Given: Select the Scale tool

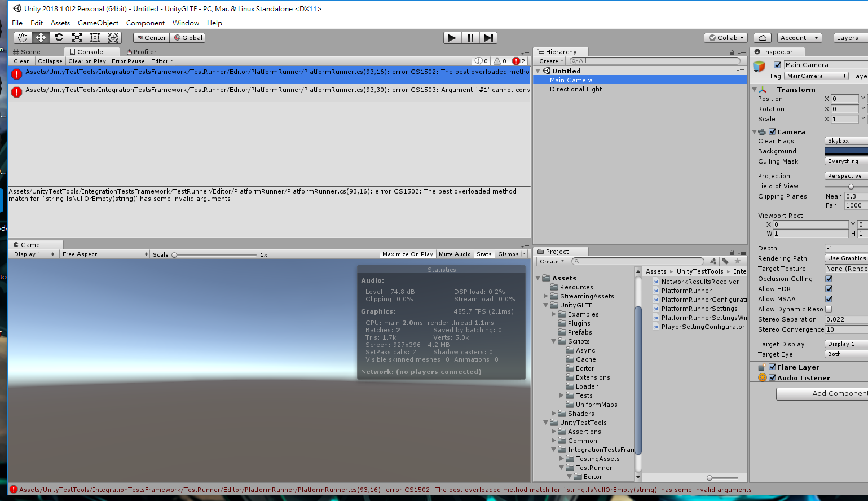Looking at the screenshot, I should [77, 37].
